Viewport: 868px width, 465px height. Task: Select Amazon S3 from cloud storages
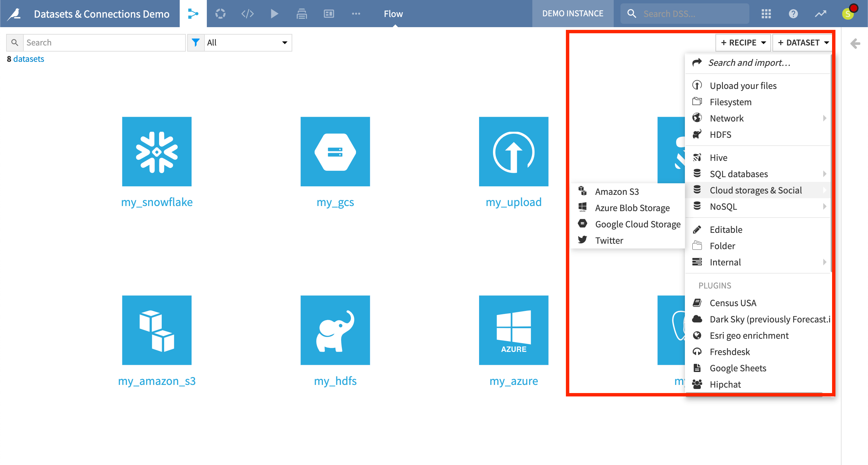[617, 192]
